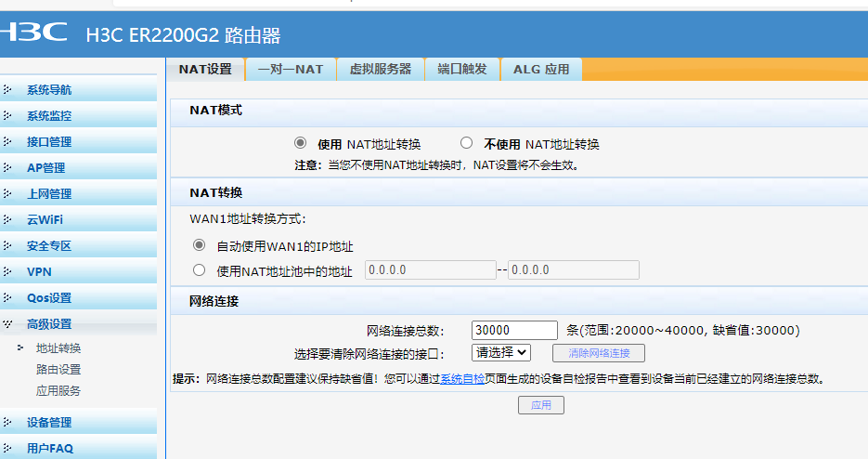This screenshot has width=868, height=459.
Task: Click expand arrow icon beside 上网管理
Action: click(7, 193)
